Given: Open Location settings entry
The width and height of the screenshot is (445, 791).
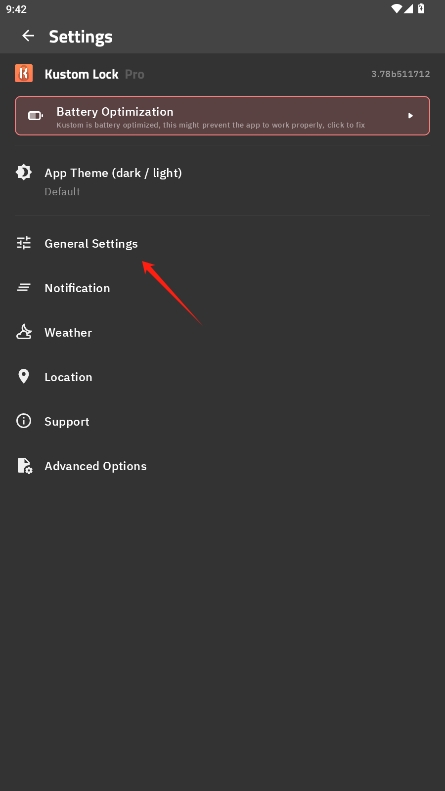Looking at the screenshot, I should click(x=222, y=377).
